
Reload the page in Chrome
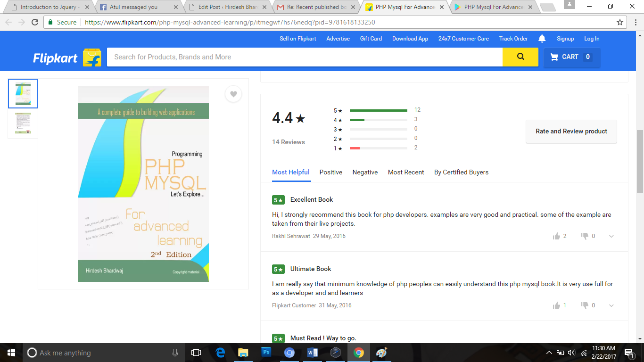(x=34, y=22)
